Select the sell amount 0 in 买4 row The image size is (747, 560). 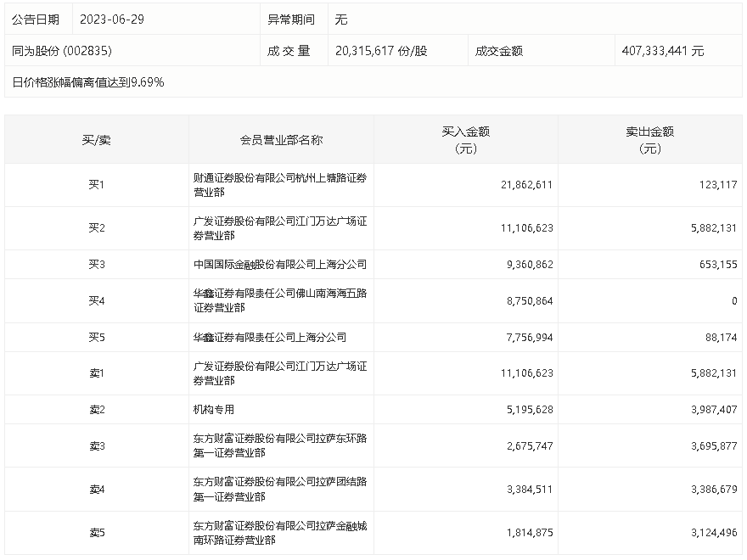(x=734, y=301)
